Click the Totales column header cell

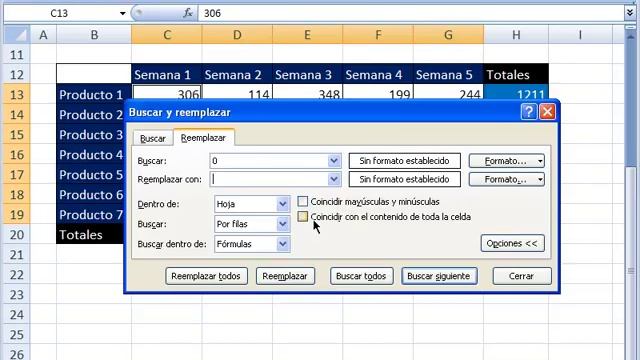coord(516,75)
